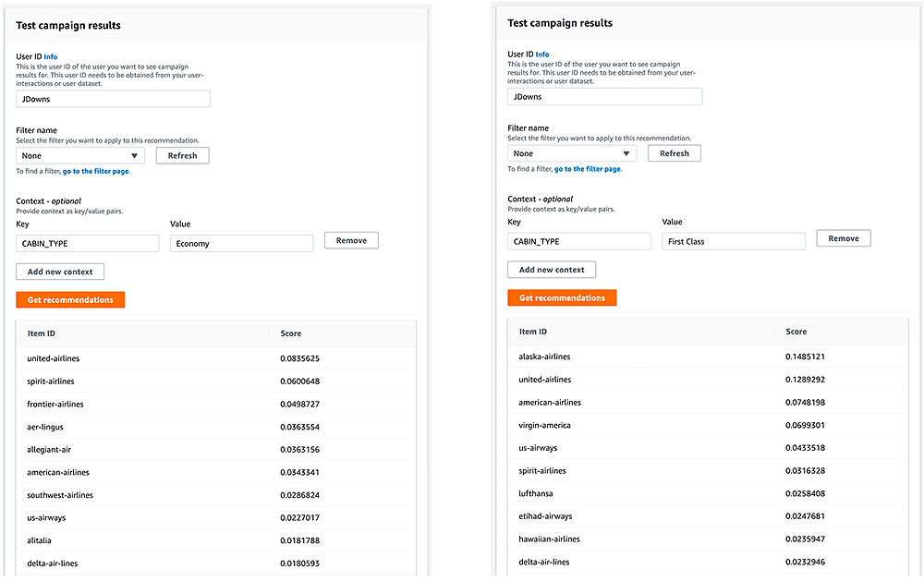This screenshot has height=581, width=924.
Task: Select united-airlines in the First Class results
Action: (545, 380)
